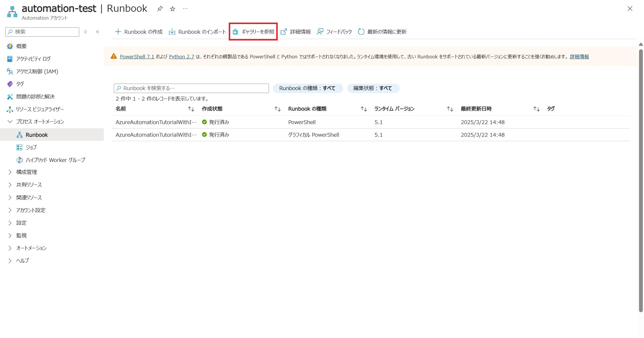Sort by ランタイム バージョン column arrows
This screenshot has width=644, height=338.
[450, 109]
